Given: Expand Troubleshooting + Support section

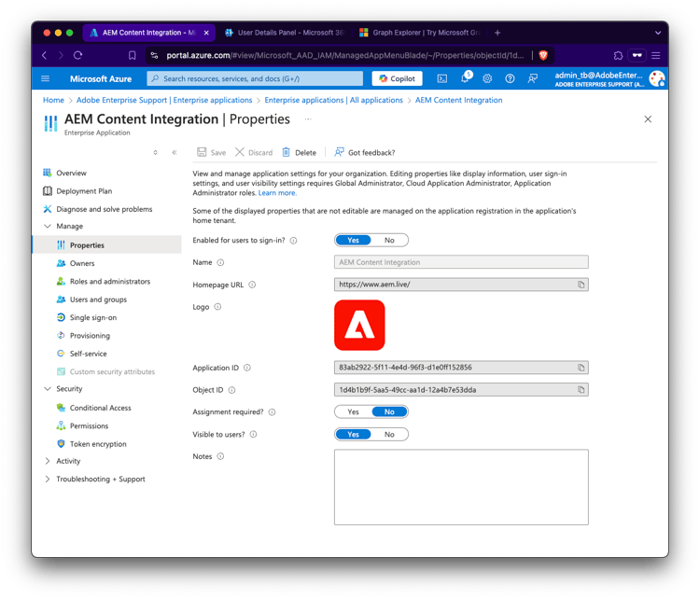Looking at the screenshot, I should point(48,479).
